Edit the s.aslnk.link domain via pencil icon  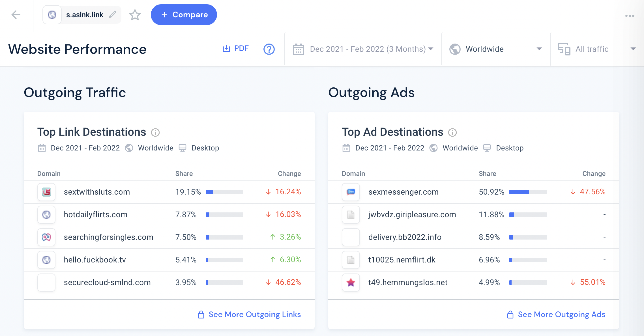coord(113,14)
